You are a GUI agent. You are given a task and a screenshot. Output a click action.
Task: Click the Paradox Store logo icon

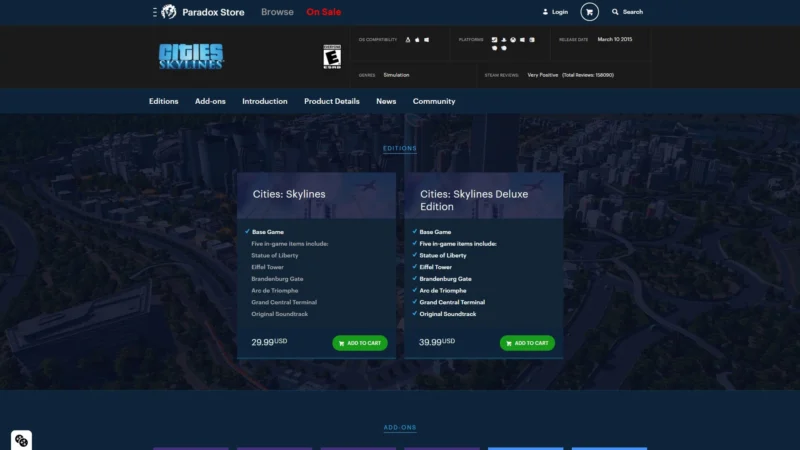(169, 12)
